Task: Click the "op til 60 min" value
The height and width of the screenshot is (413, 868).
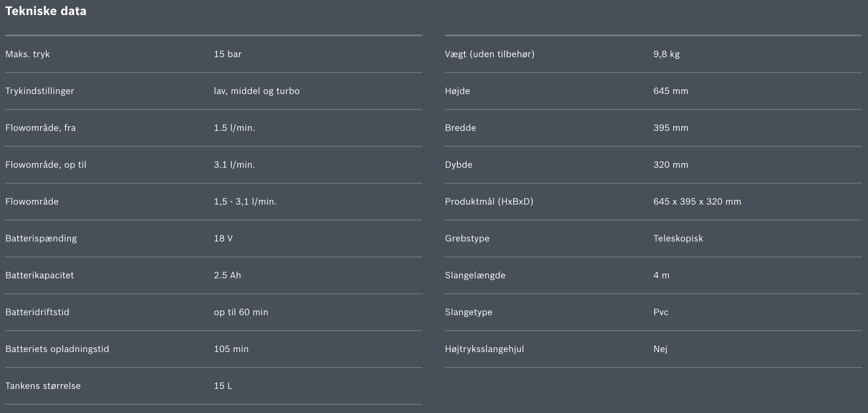Action: click(241, 312)
